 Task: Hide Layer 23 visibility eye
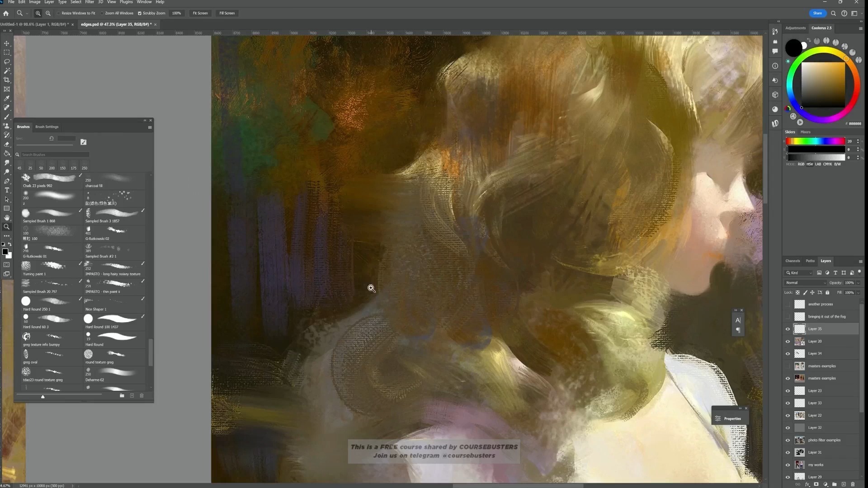[x=788, y=390]
